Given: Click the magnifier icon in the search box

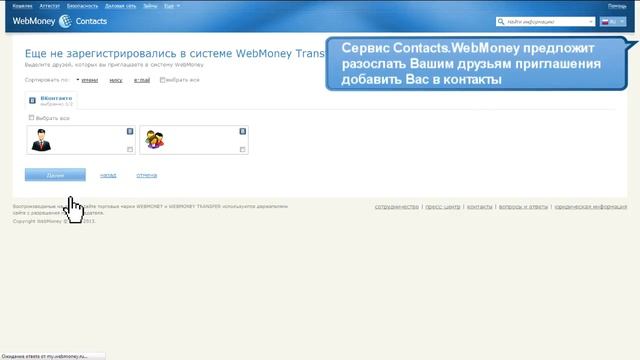Looking at the screenshot, I should [x=501, y=22].
